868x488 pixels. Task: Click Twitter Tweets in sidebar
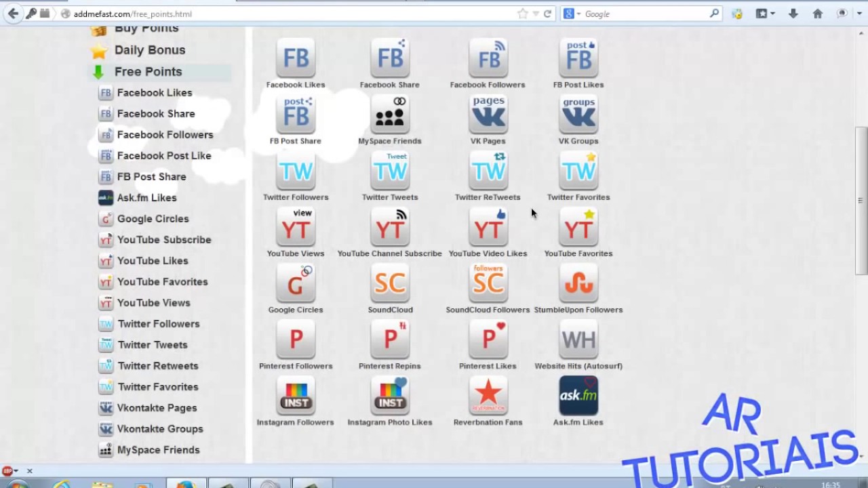point(153,345)
